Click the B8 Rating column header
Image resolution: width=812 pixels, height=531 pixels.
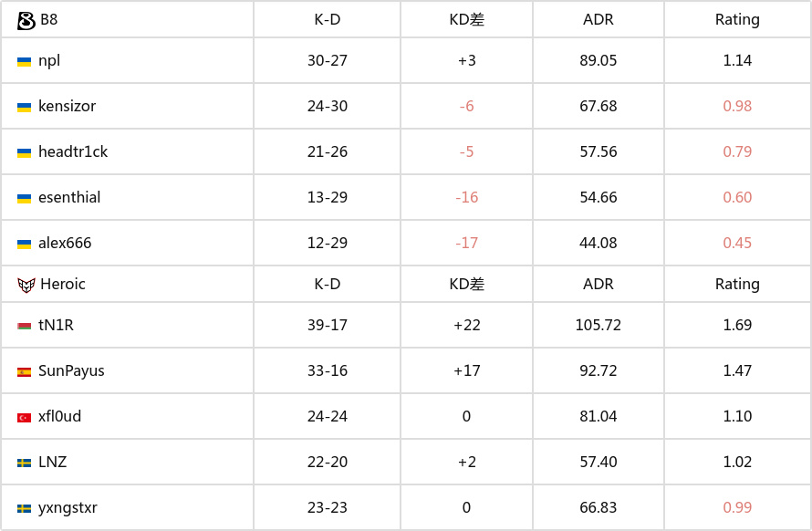(x=737, y=20)
